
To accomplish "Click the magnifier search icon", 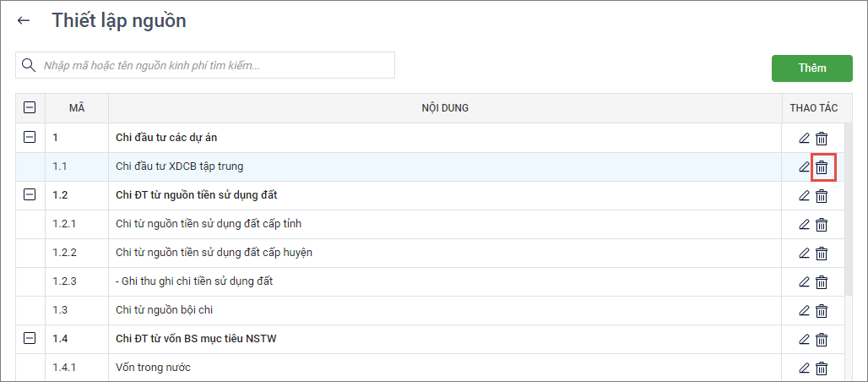I will click(x=29, y=65).
